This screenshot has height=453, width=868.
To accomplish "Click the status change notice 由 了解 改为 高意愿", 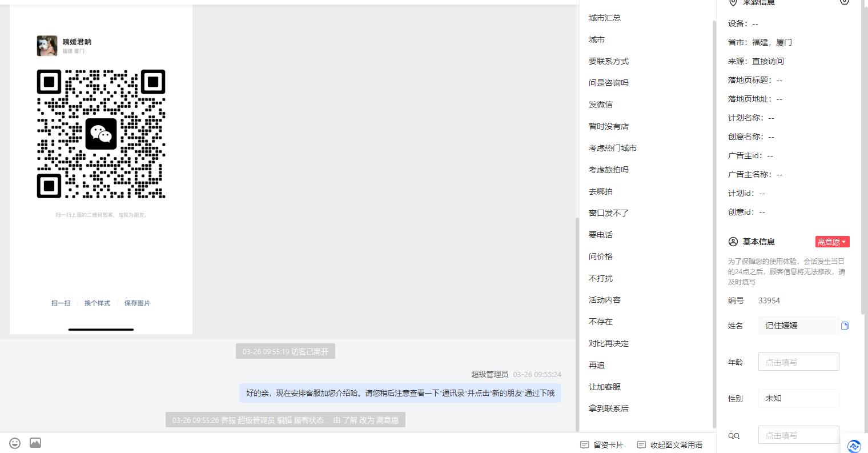I will click(x=286, y=420).
